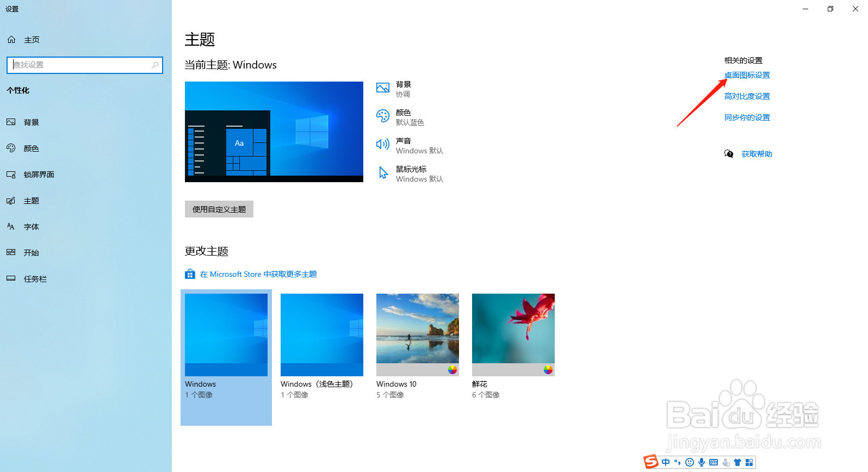This screenshot has height=472, width=868.
Task: Click the 5 个图像 text under Windows 10
Action: pos(390,395)
